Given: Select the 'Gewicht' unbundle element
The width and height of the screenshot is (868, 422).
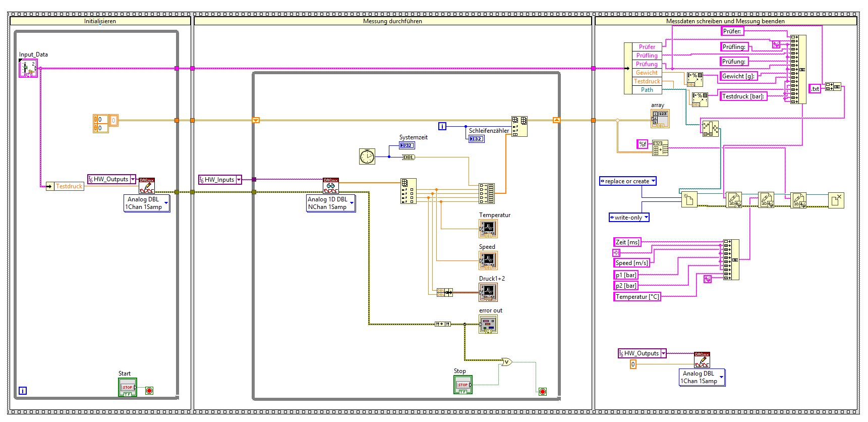Looking at the screenshot, I should point(647,73).
